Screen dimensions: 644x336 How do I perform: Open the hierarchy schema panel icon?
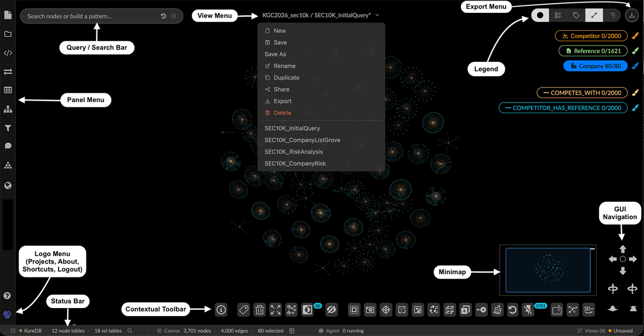click(8, 109)
